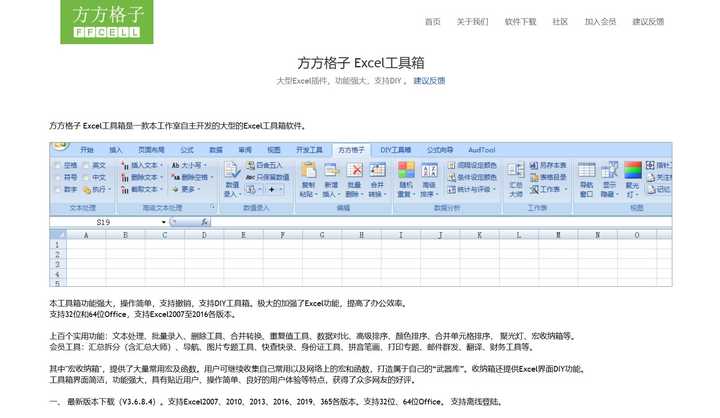This screenshot has width=720, height=418.
Task: Tick the 中文 checkbox
Action: 86,177
